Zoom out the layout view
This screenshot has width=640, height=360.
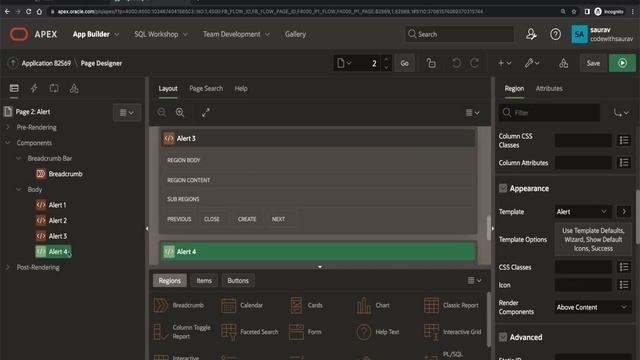[162, 112]
